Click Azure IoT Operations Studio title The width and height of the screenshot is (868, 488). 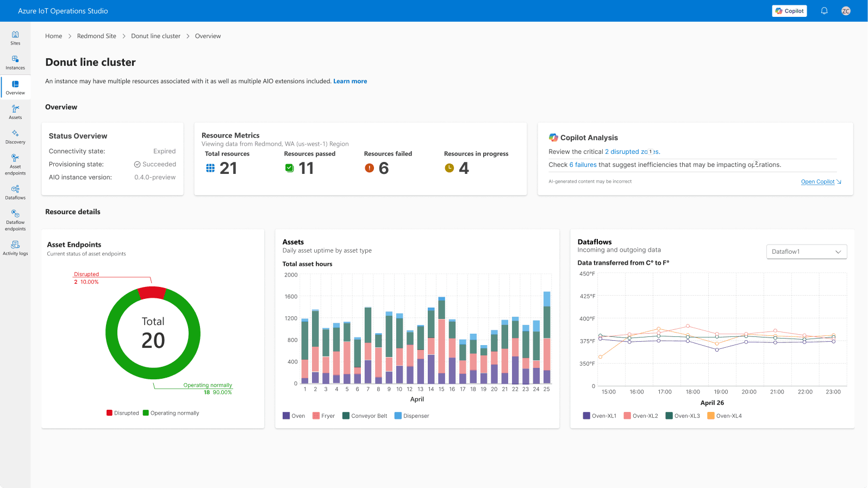63,11
